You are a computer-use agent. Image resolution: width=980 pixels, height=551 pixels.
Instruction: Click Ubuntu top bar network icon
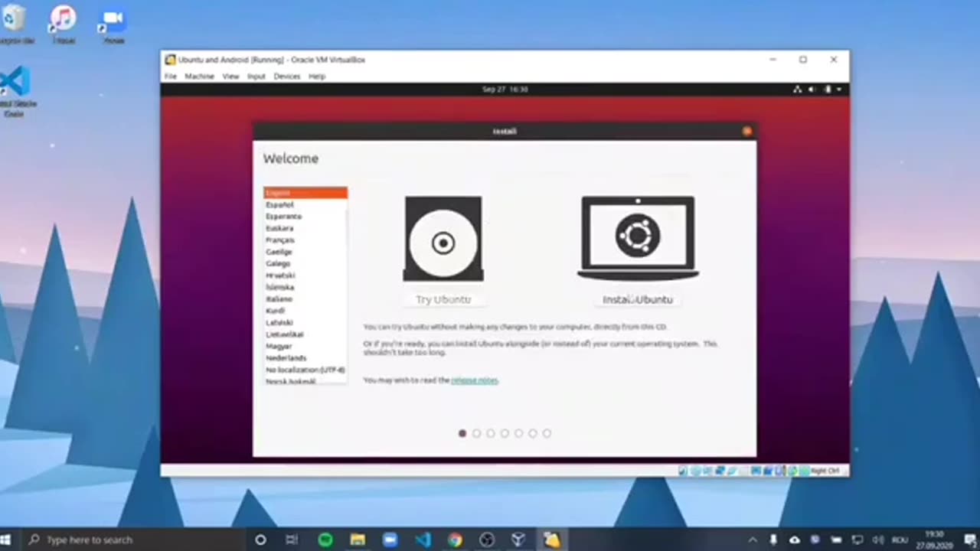(x=797, y=90)
